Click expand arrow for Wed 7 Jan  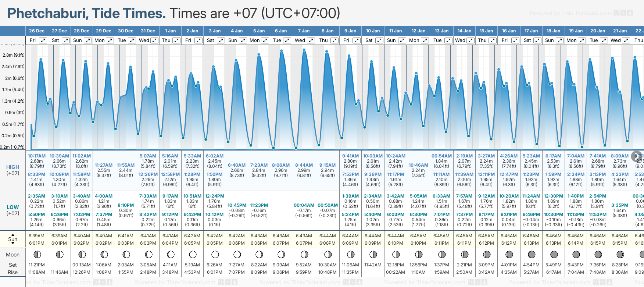[311, 40]
